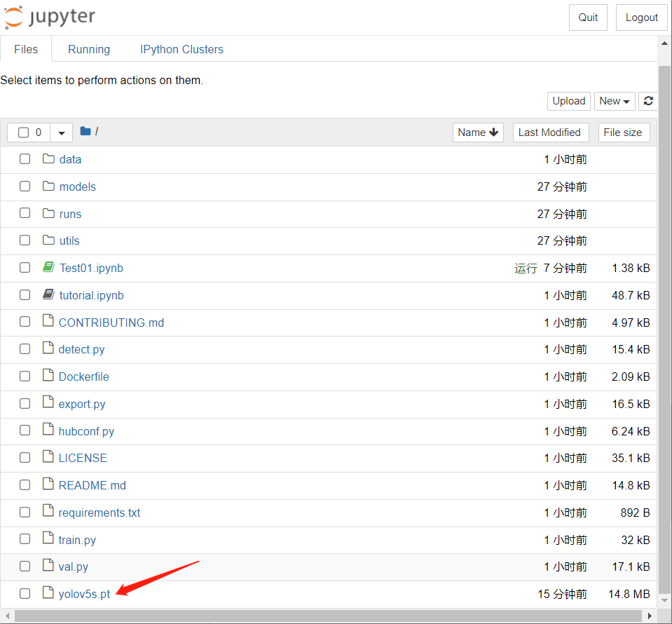This screenshot has width=672, height=624.
Task: Switch to the Running tab
Action: [x=89, y=49]
